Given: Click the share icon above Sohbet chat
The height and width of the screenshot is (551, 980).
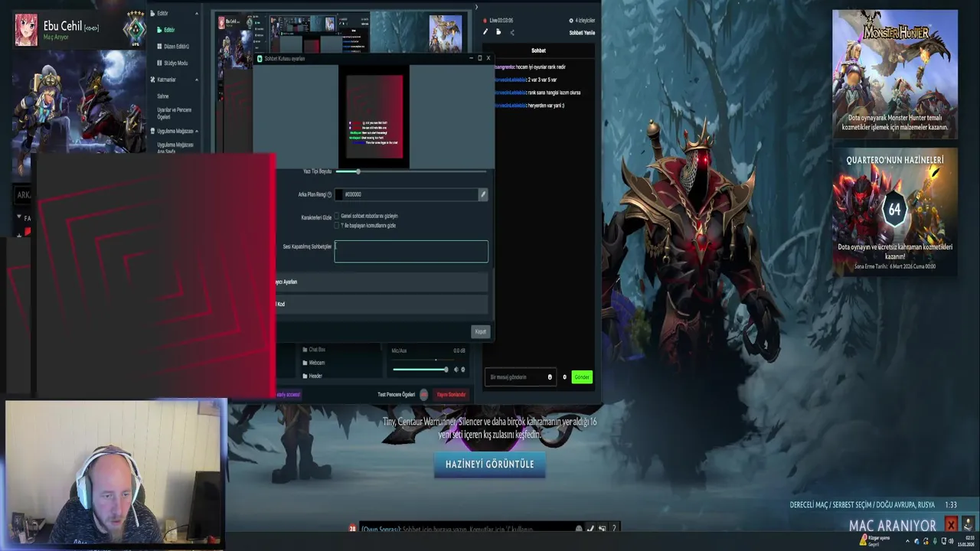Looking at the screenshot, I should pyautogui.click(x=512, y=32).
